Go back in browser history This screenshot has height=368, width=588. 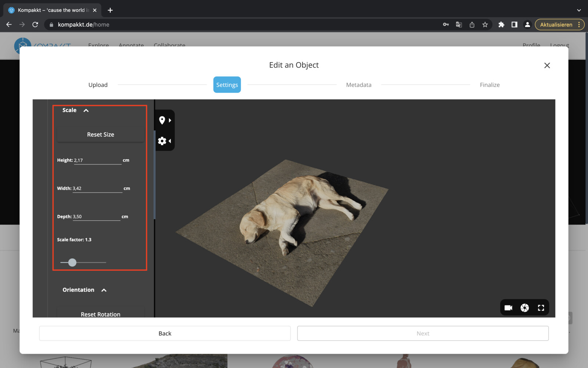[9, 25]
